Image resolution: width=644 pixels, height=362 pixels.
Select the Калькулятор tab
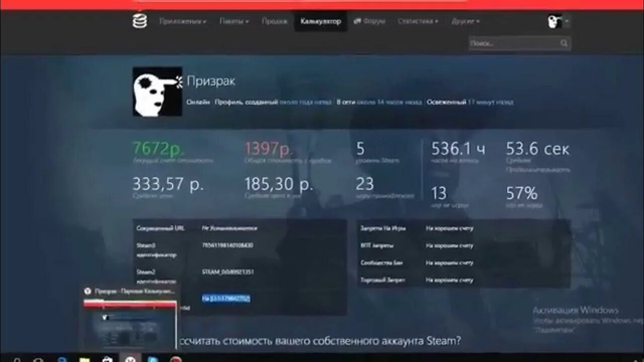pos(320,21)
